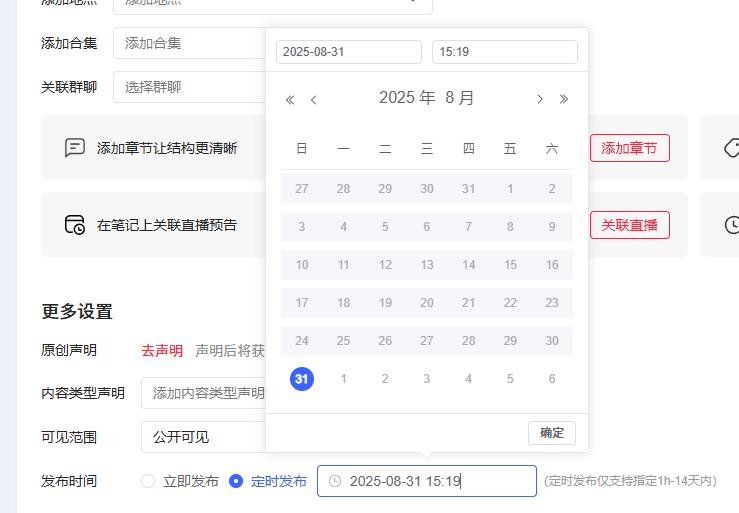Go to previous year with double-left arrow
Viewport: 739px width, 513px height.
[x=290, y=99]
